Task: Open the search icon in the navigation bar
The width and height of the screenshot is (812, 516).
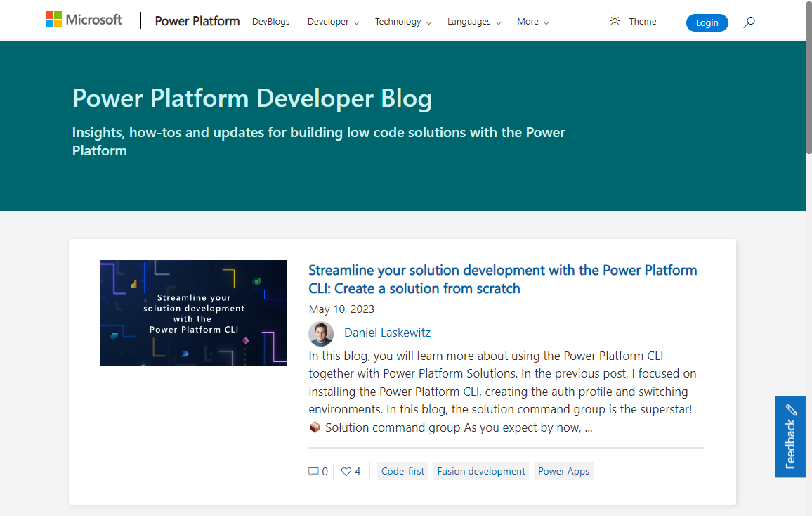Action: (749, 22)
